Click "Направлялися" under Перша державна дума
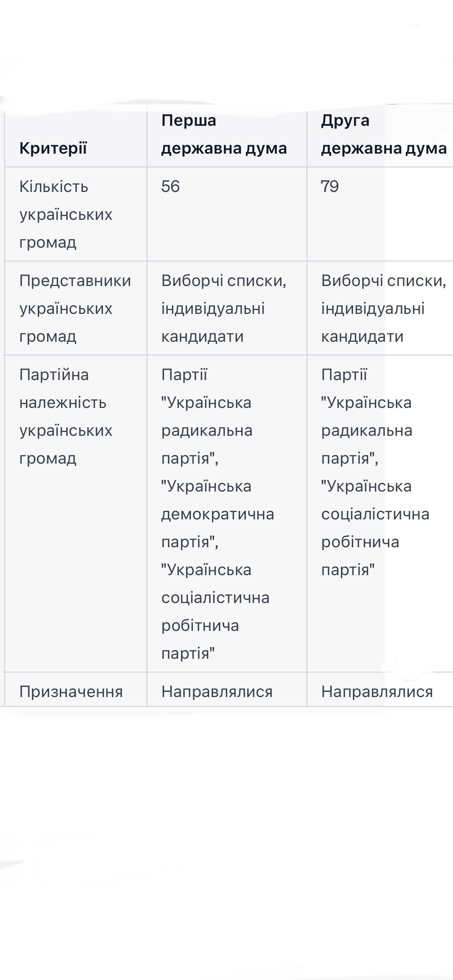453x980 pixels. point(217,692)
